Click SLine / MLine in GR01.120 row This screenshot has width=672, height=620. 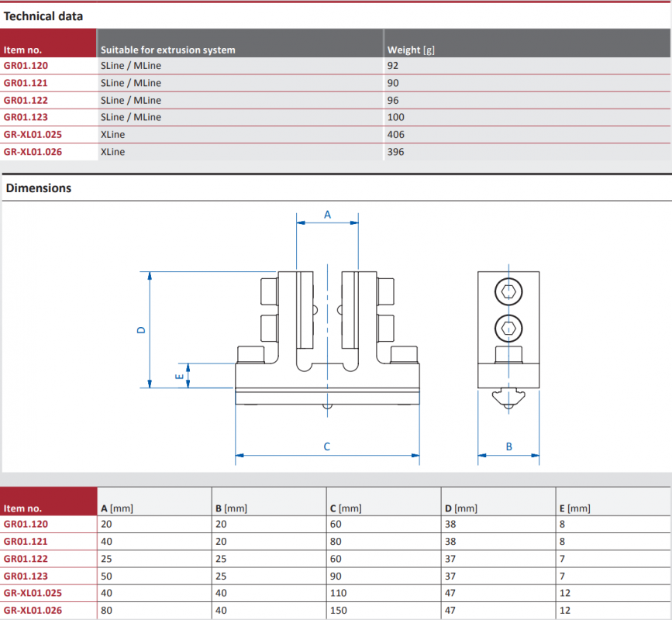[131, 66]
